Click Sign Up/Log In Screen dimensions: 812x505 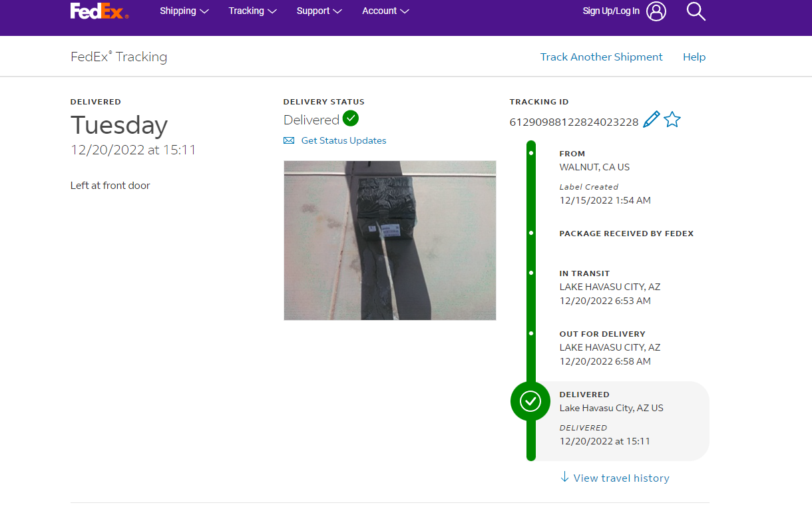(610, 11)
